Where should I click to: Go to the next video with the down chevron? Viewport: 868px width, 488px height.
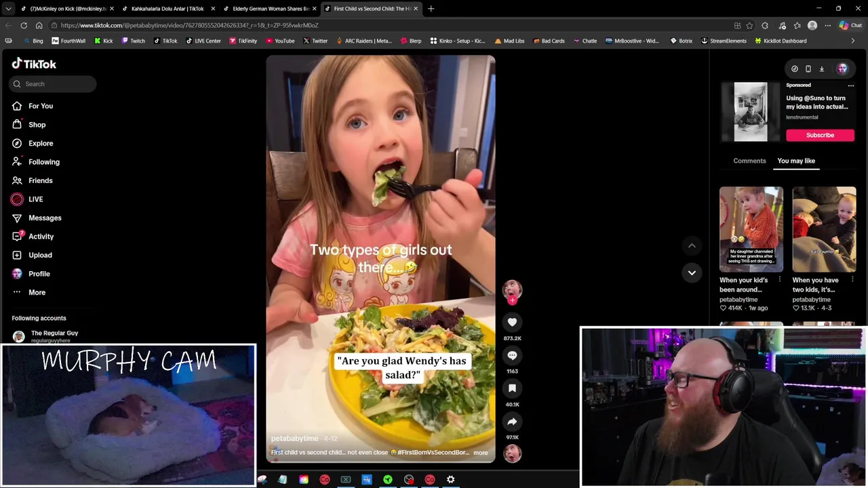tap(692, 272)
